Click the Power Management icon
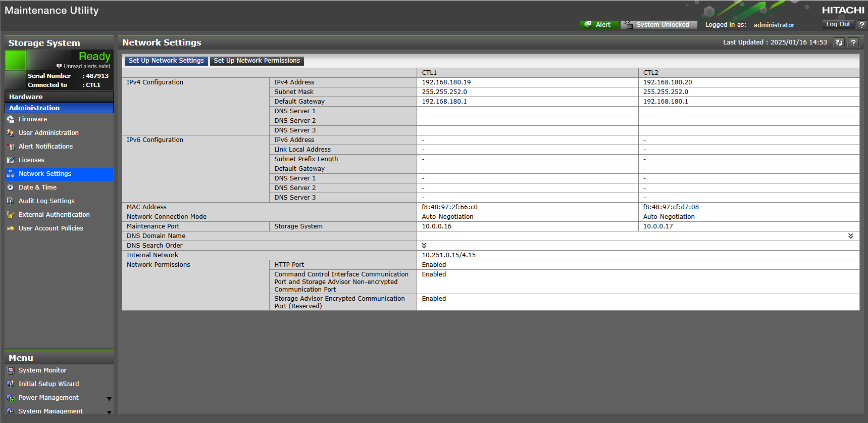Viewport: 868px width, 423px height. click(11, 398)
